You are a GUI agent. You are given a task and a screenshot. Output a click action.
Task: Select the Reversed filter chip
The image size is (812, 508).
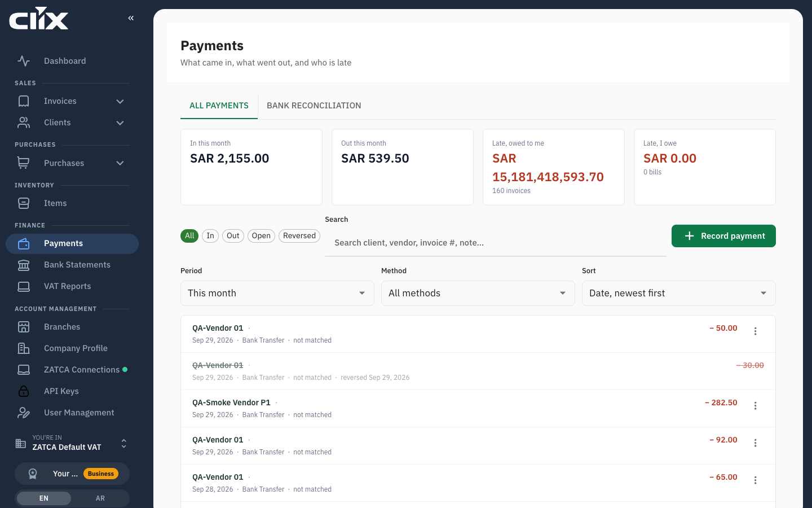click(299, 236)
